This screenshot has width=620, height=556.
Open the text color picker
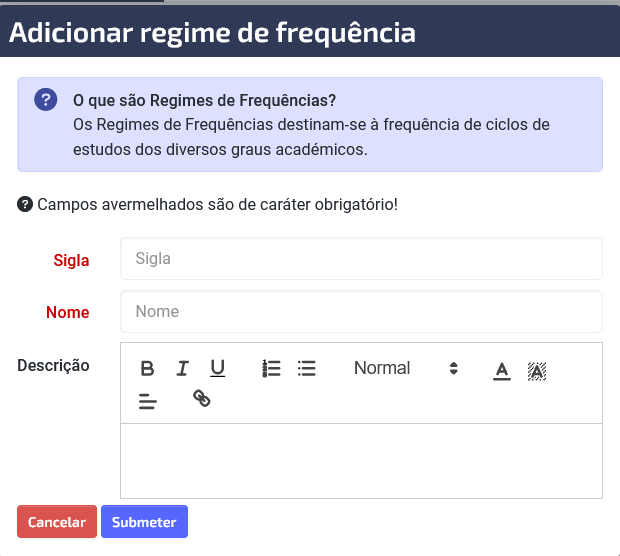pos(502,371)
